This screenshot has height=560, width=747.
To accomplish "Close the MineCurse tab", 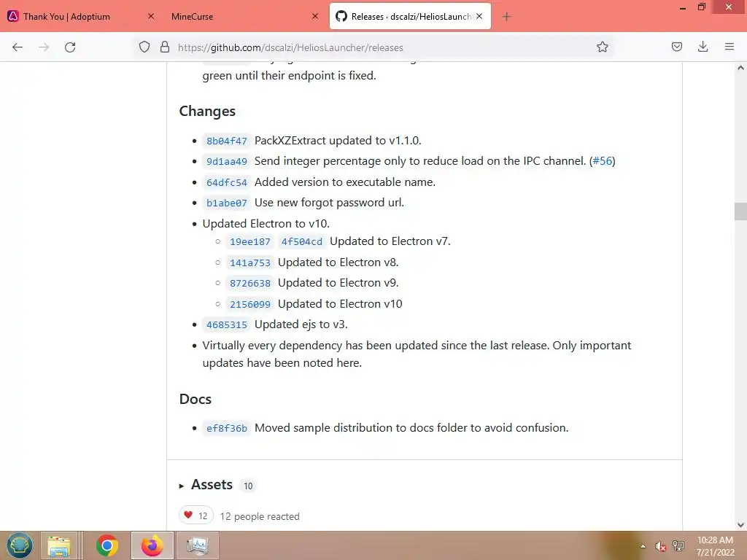I will pyautogui.click(x=315, y=16).
